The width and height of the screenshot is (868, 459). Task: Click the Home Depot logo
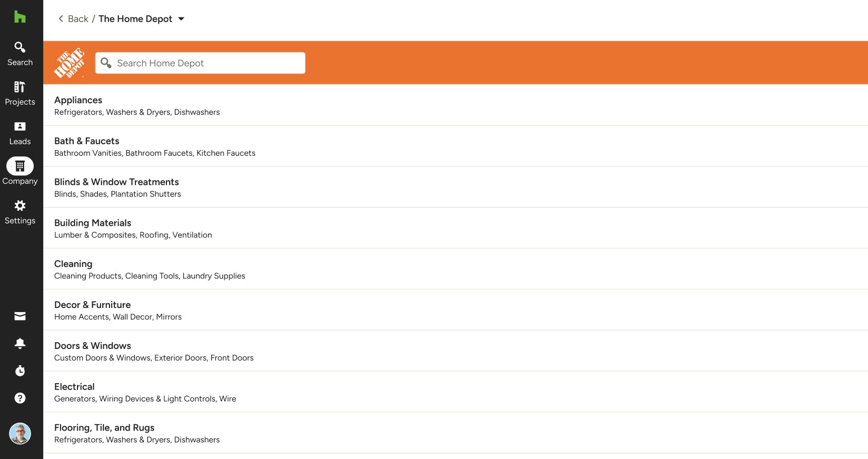click(69, 63)
